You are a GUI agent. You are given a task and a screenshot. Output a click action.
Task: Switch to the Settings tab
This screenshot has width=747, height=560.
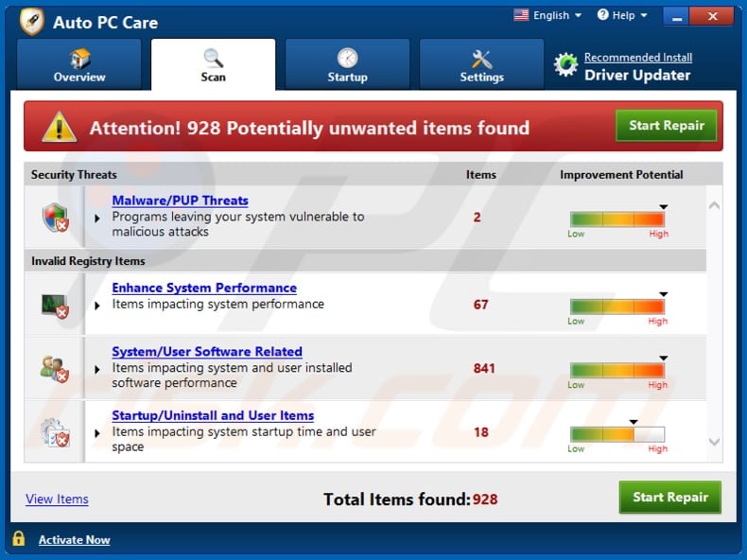tap(481, 64)
